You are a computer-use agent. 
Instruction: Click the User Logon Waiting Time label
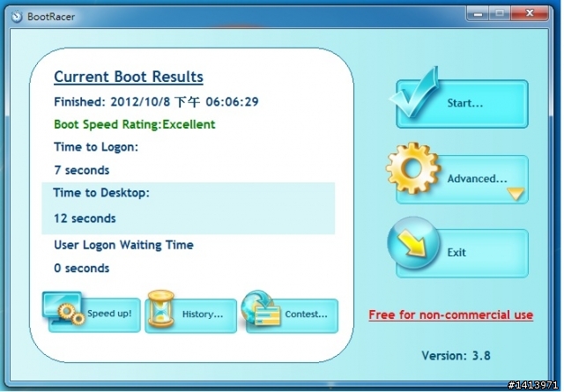[x=123, y=245]
